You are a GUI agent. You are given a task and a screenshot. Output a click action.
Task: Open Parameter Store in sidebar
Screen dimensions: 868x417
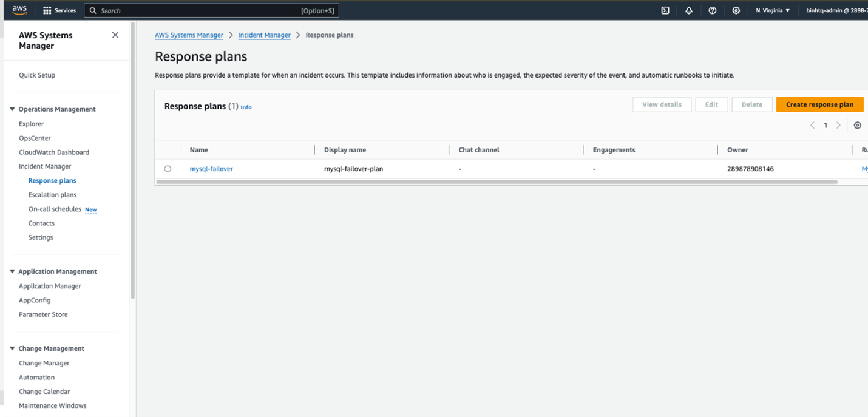point(43,314)
